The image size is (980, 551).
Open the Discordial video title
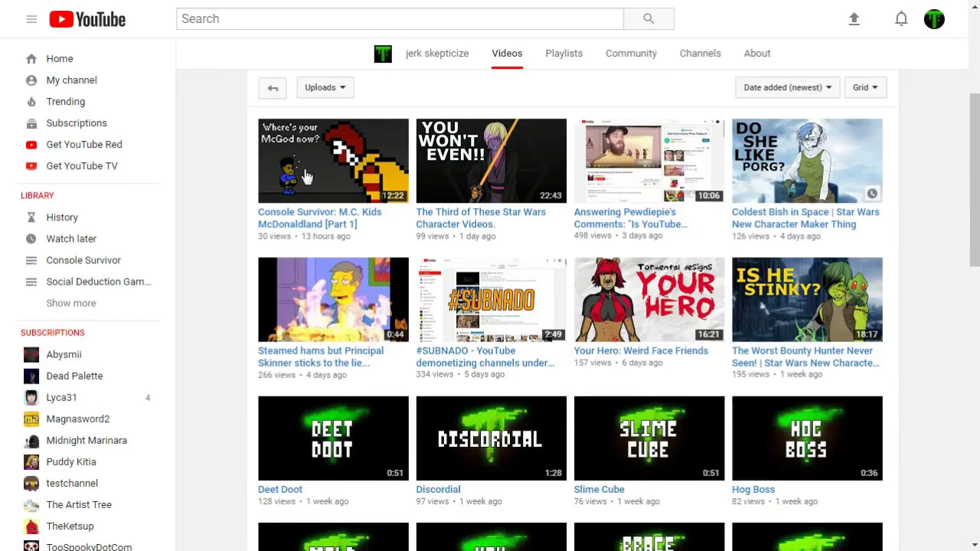pyautogui.click(x=438, y=489)
